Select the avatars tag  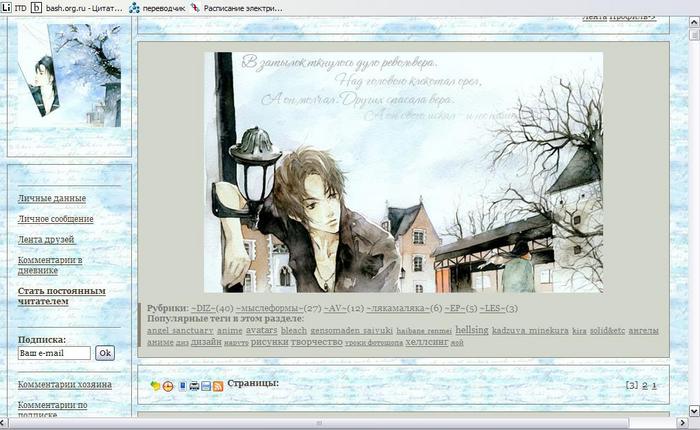coord(262,330)
